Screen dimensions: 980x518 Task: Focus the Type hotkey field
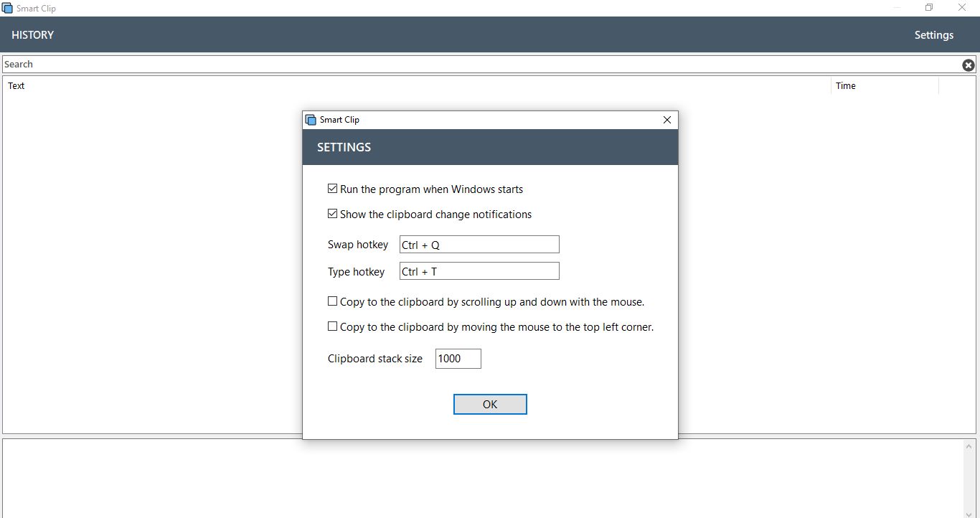(479, 271)
